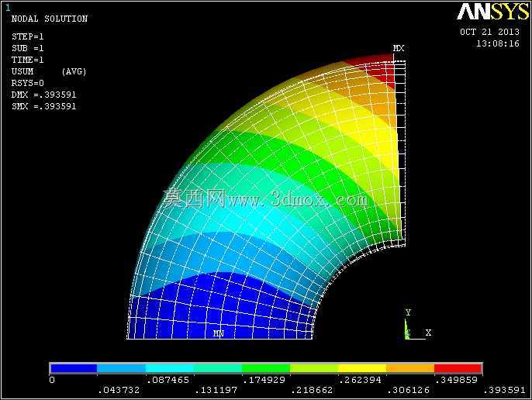Click the red legend color band
The width and height of the screenshot is (532, 400).
[x=458, y=368]
